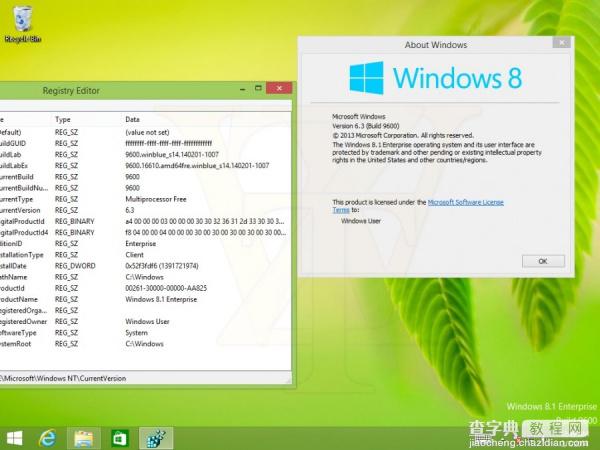The width and height of the screenshot is (600, 450).
Task: Select the InstallDate 0x52f3fdf6 value
Action: click(162, 266)
